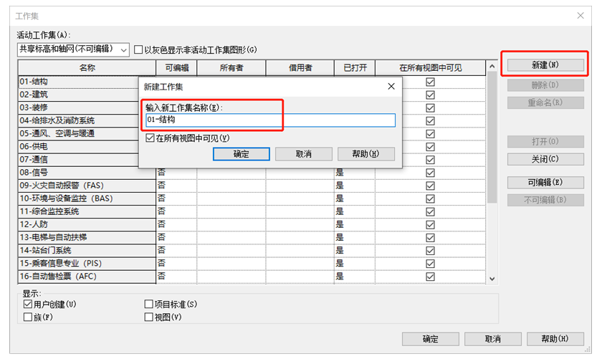Toggle visibility checkbox for 16-自动售检票 (AFC) row

431,277
